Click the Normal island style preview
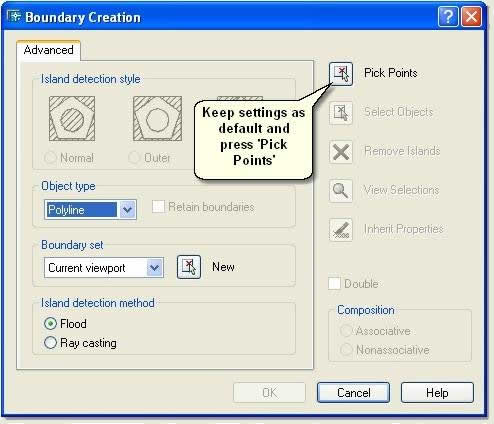The image size is (494, 424). coord(72,119)
